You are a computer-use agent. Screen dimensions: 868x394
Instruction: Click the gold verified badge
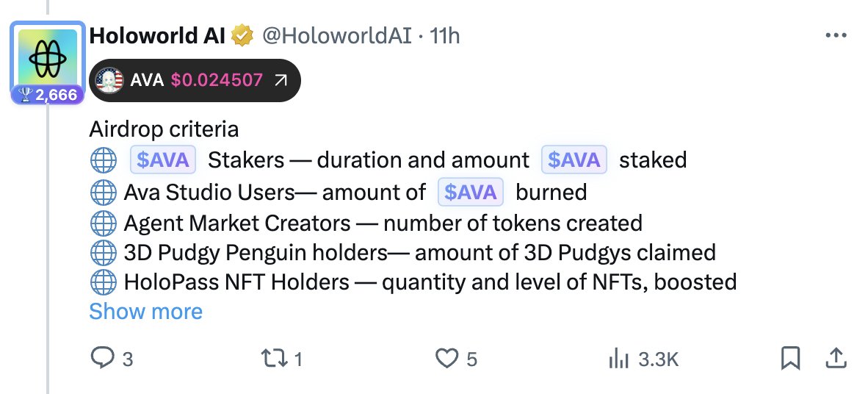pos(242,36)
